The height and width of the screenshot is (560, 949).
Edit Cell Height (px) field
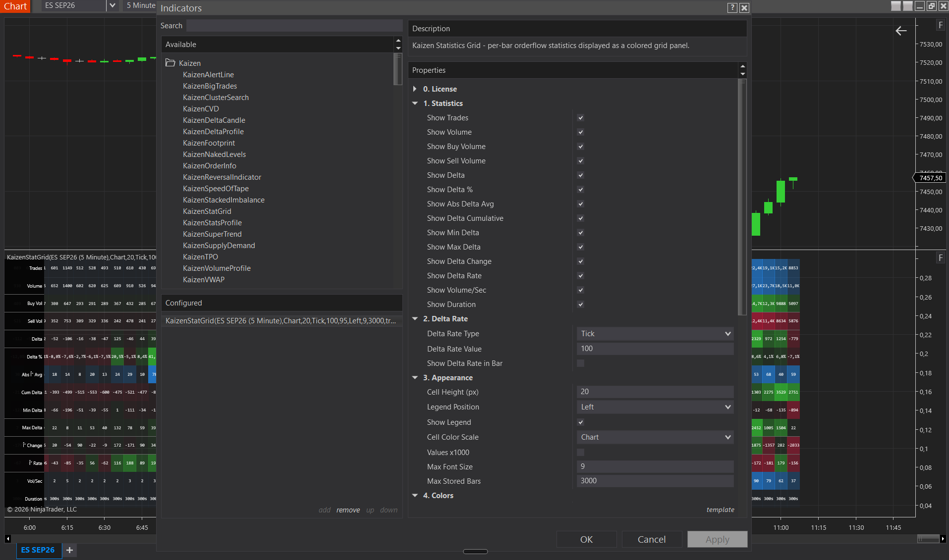[x=655, y=392]
